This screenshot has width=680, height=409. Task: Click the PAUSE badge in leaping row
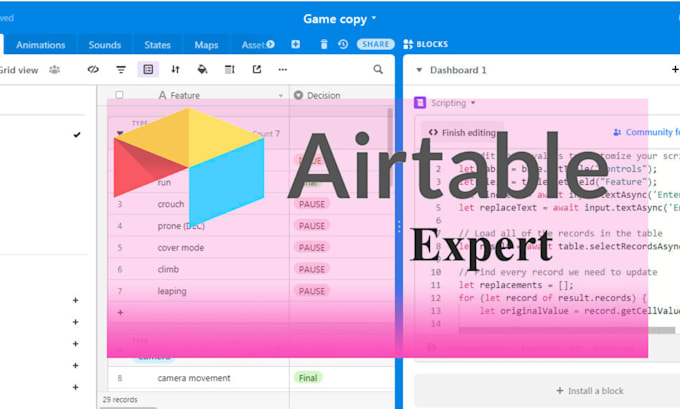[x=312, y=291]
